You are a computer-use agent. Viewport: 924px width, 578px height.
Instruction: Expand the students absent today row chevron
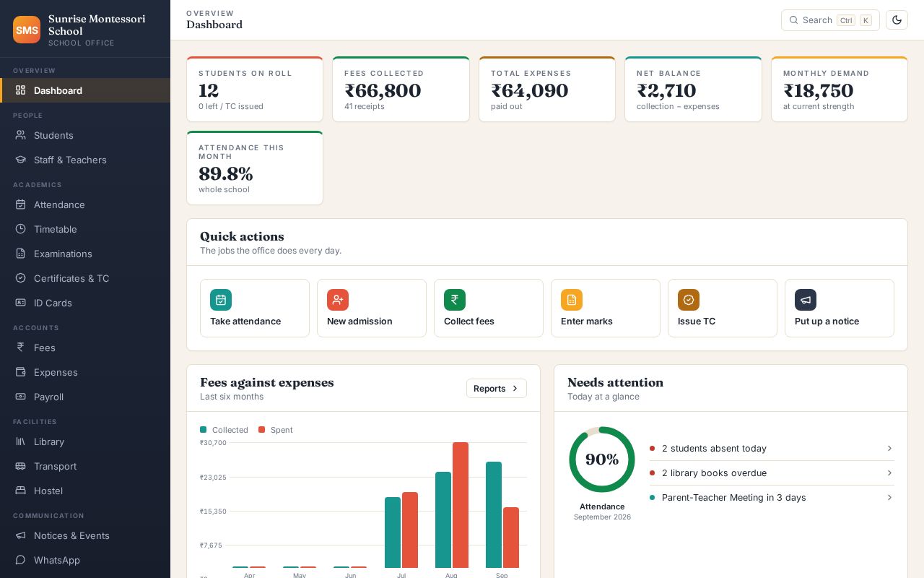(889, 449)
